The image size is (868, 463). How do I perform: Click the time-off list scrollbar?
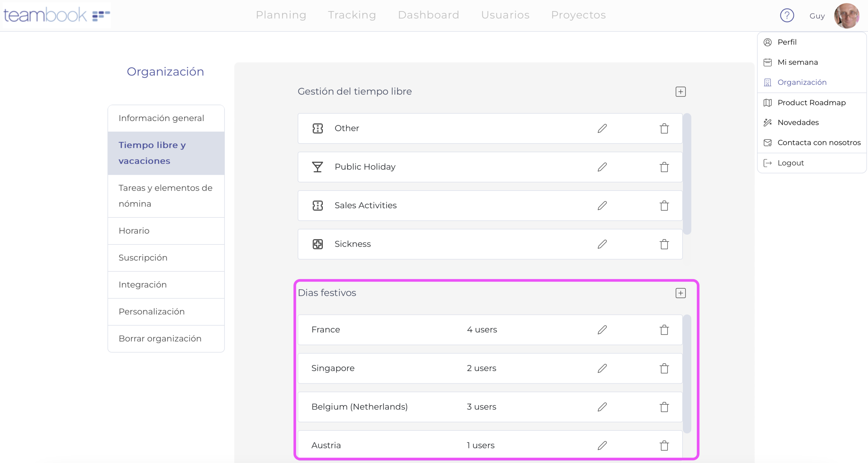click(x=687, y=174)
